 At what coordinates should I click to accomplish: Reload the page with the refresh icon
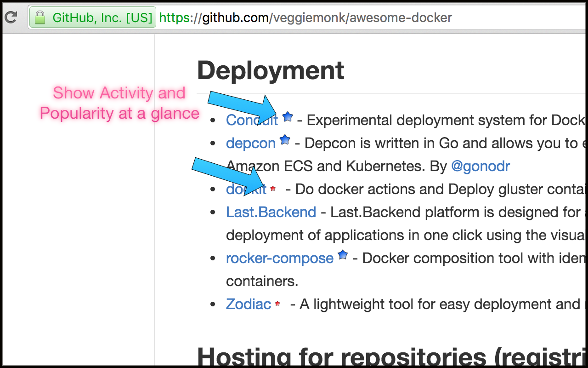click(x=11, y=17)
